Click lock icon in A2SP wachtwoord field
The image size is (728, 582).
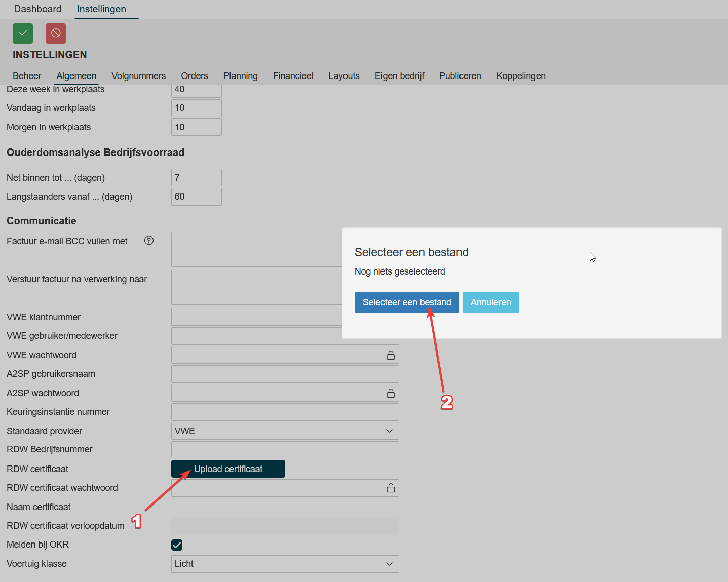tap(391, 393)
